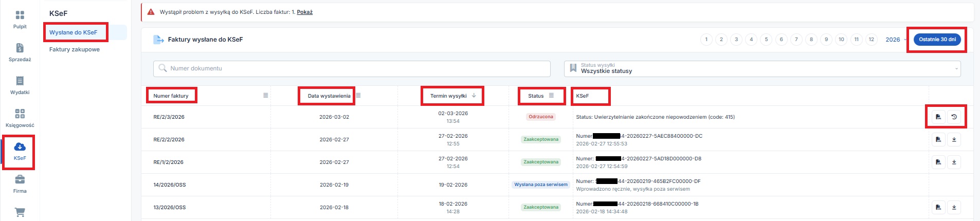Retry sending rejected invoice RE/2/3/2026
The height and width of the screenshot is (221, 980).
pyautogui.click(x=954, y=117)
